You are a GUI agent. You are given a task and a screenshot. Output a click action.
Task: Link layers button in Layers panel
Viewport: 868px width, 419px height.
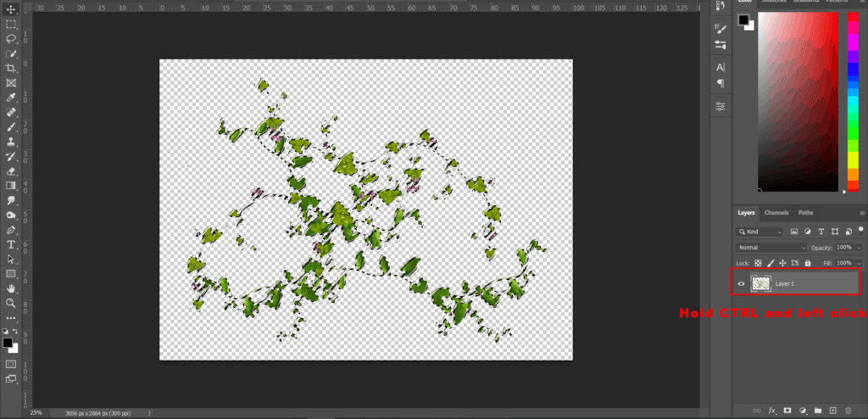click(757, 411)
